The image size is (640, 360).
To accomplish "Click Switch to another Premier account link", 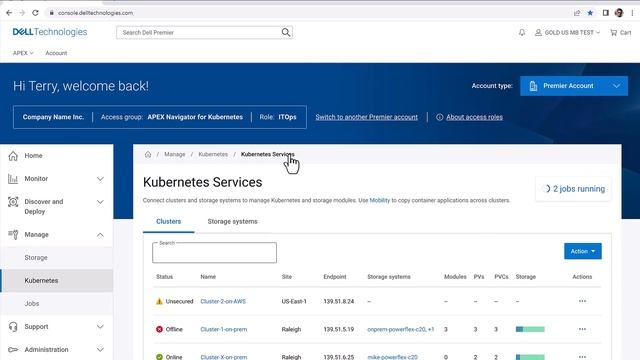I will [x=367, y=117].
